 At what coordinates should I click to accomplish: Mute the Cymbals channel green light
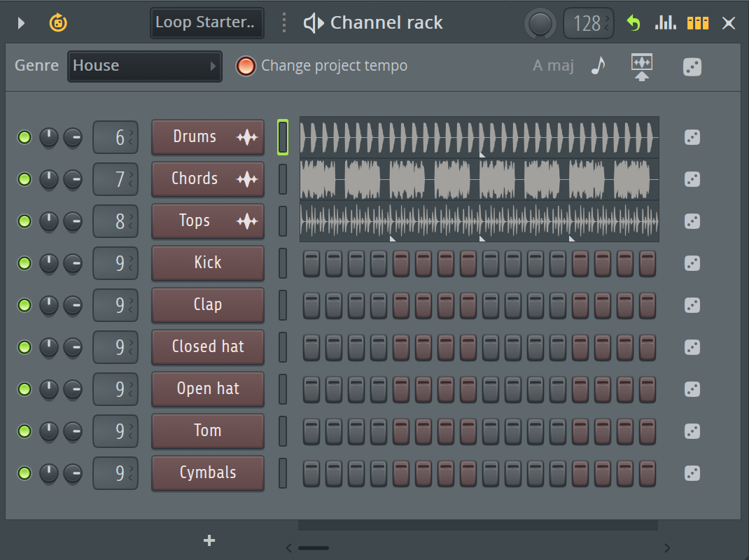click(x=24, y=473)
